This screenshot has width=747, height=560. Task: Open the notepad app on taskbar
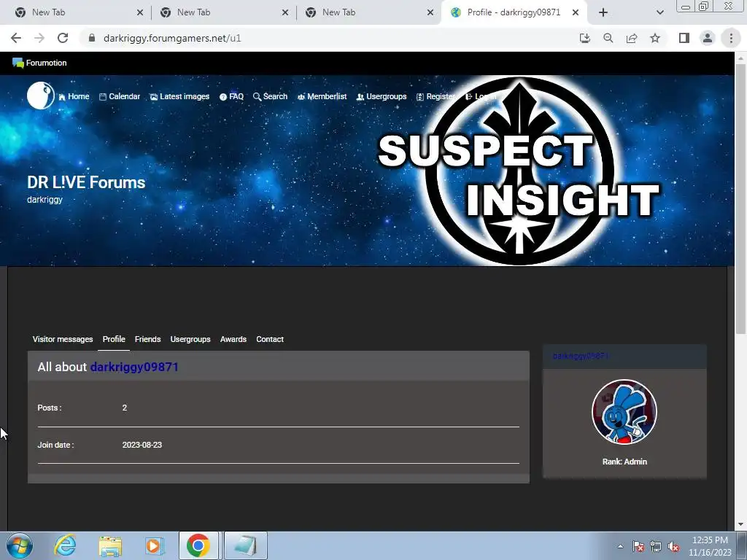point(245,545)
